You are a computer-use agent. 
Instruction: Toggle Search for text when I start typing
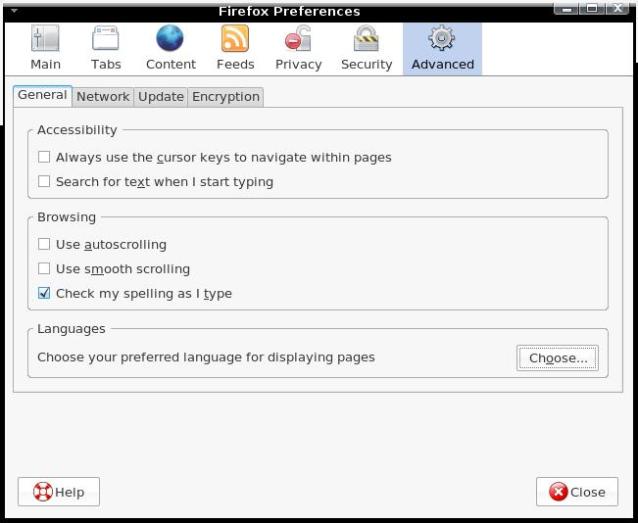point(44,182)
